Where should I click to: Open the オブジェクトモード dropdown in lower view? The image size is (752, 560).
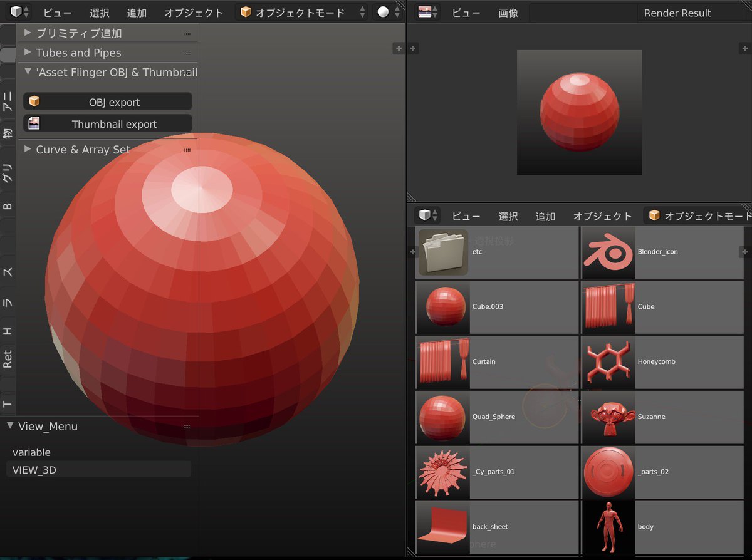coord(698,216)
